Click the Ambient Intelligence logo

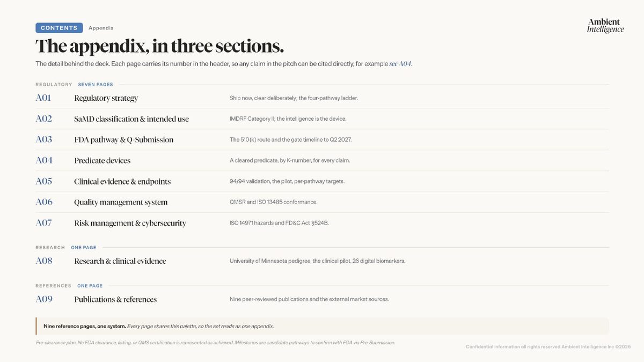coord(605,25)
